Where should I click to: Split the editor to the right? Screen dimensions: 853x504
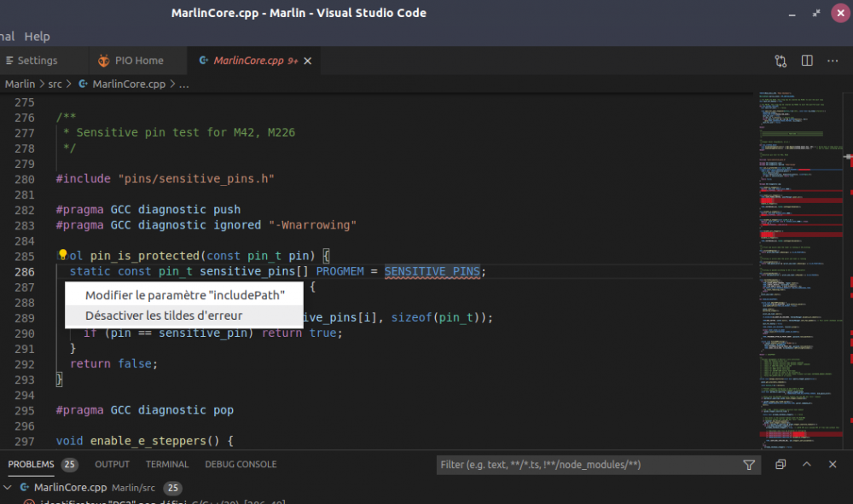click(807, 61)
